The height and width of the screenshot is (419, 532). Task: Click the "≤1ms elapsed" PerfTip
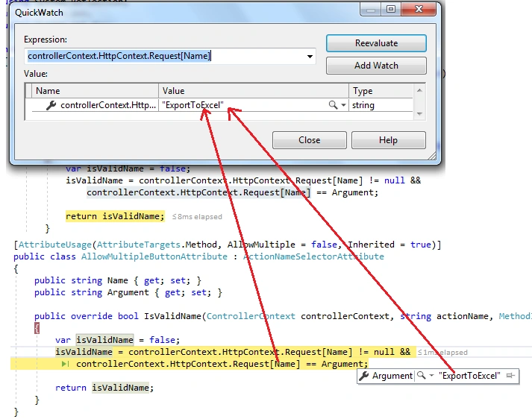pyautogui.click(x=442, y=352)
